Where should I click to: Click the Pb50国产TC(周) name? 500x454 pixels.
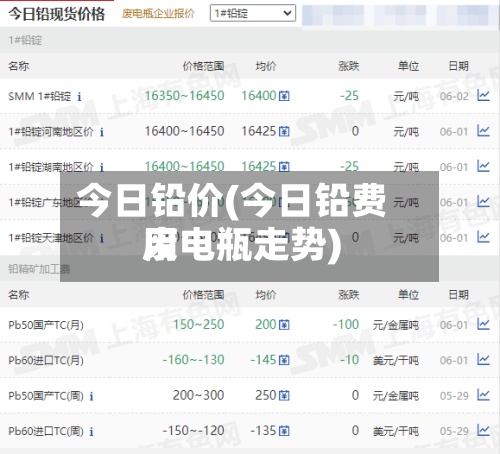(x=46, y=396)
